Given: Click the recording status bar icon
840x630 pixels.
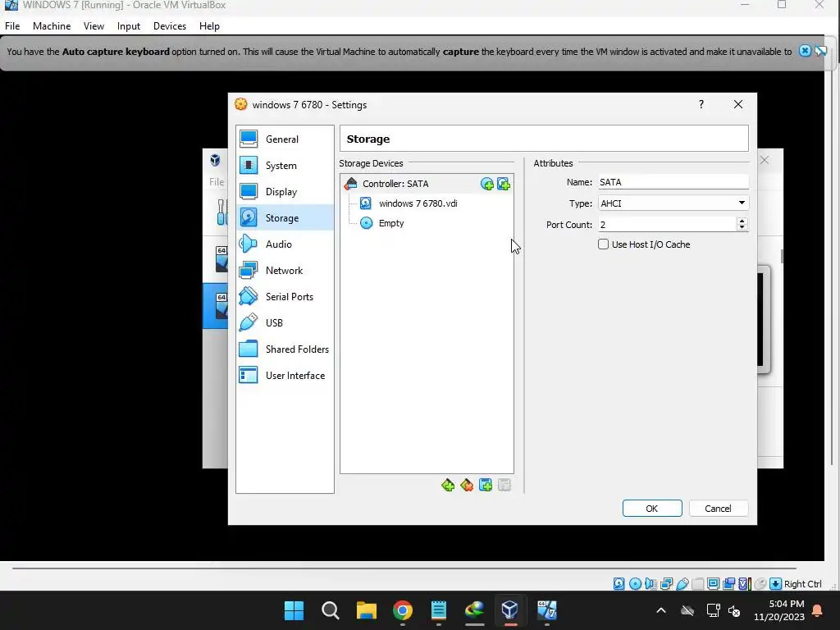Looking at the screenshot, I should click(x=728, y=584).
